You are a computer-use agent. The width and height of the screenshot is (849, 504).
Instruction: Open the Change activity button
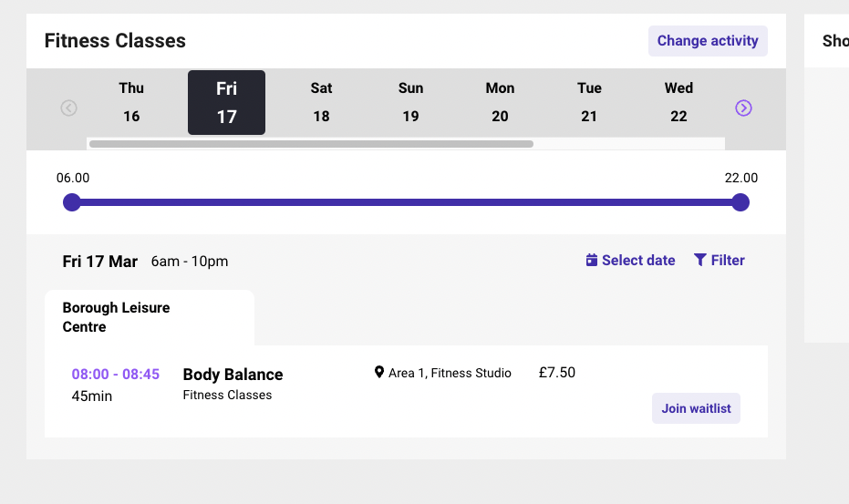(708, 41)
